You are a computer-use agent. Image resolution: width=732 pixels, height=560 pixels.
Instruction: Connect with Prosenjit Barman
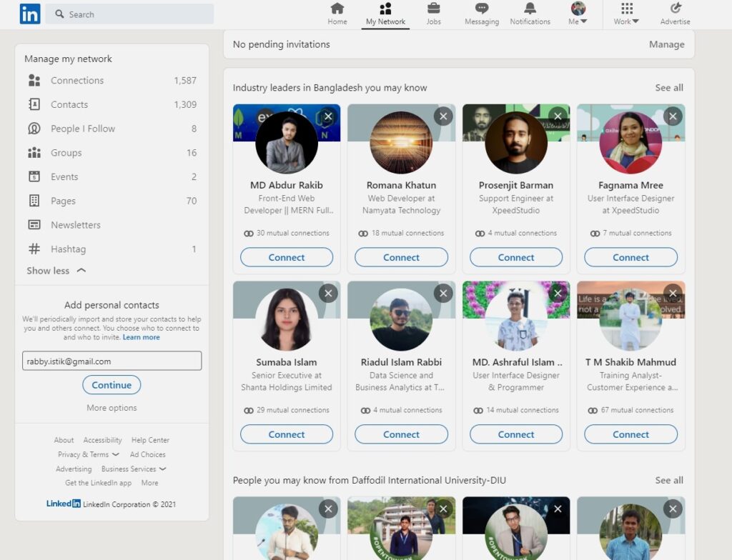516,257
